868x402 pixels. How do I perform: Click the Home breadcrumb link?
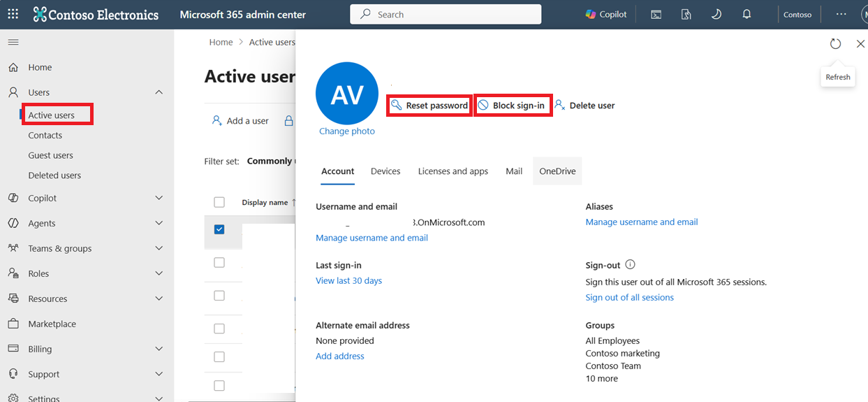point(221,43)
